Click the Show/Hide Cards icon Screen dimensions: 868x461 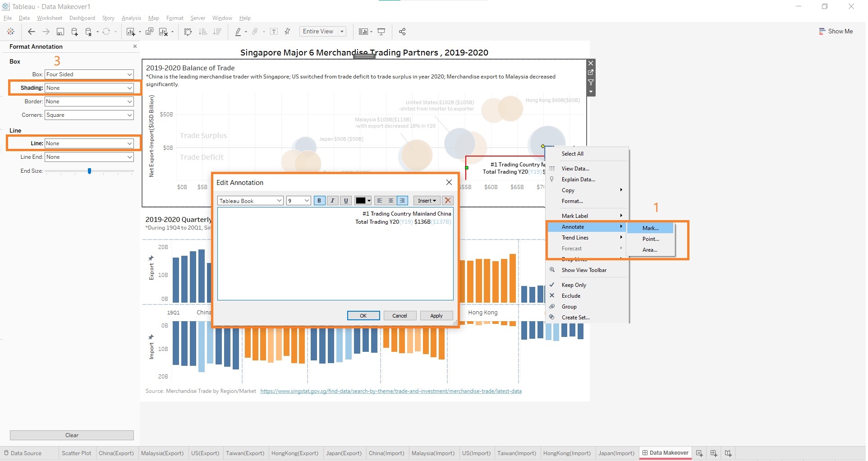click(x=363, y=32)
